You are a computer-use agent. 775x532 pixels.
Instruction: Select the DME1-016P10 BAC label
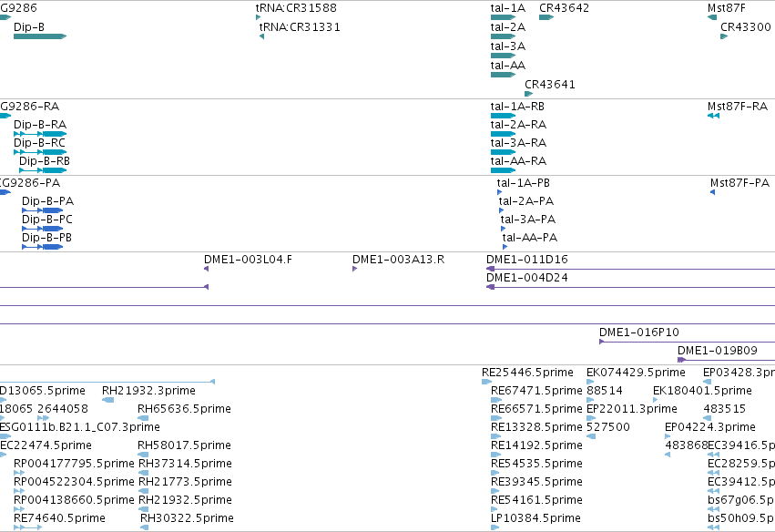point(639,332)
